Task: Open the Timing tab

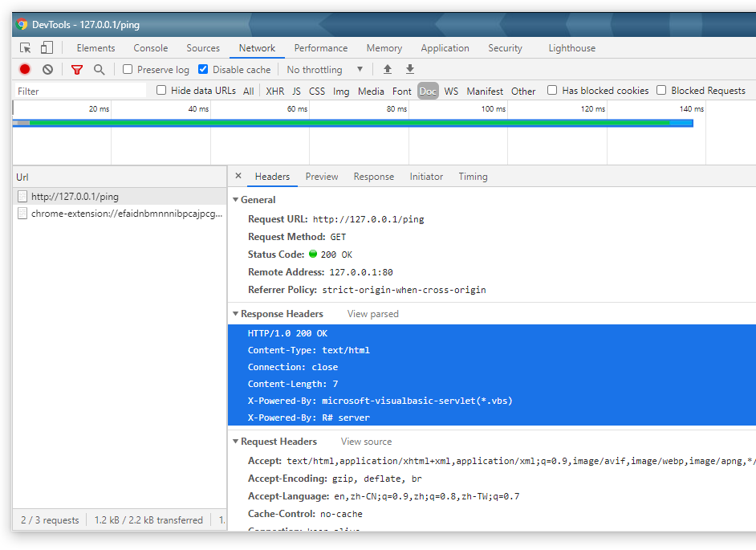Action: tap(473, 177)
